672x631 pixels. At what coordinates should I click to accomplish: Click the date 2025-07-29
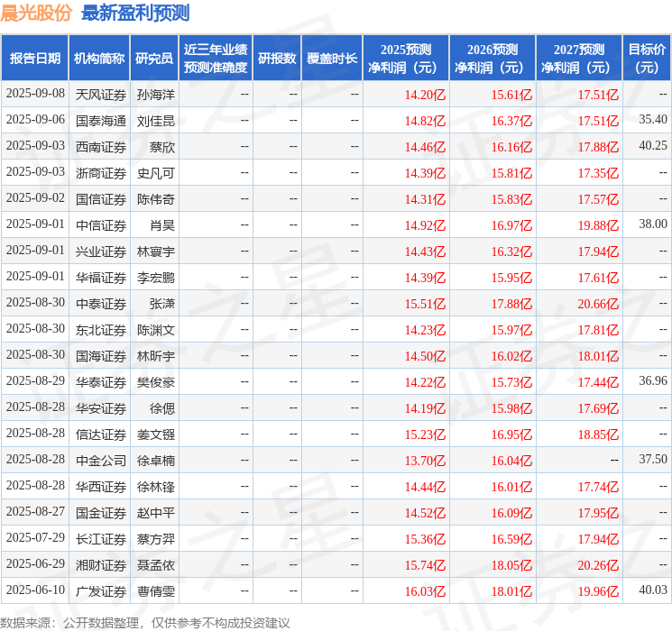click(x=35, y=537)
